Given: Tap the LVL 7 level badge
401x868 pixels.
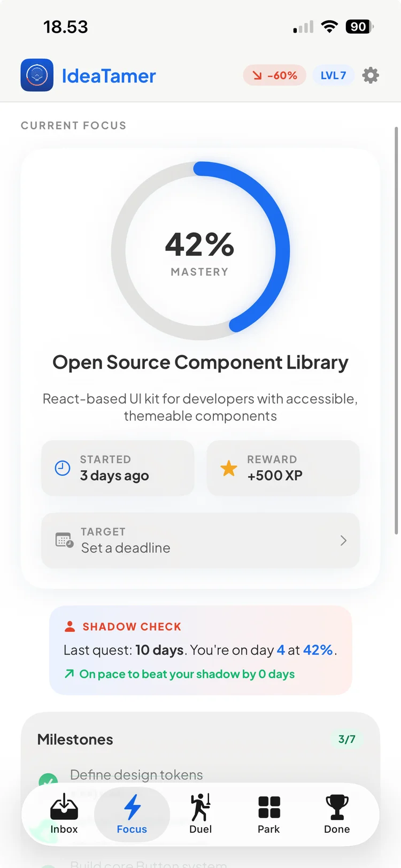Looking at the screenshot, I should coord(333,75).
